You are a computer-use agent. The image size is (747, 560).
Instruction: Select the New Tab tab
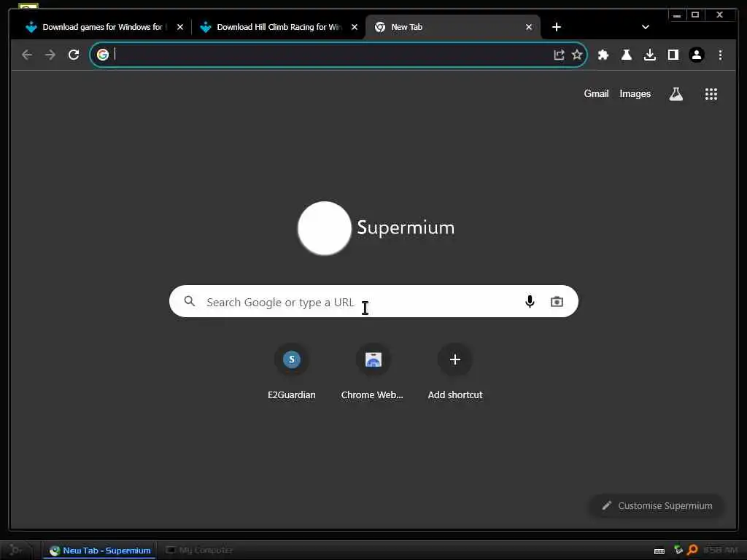pyautogui.click(x=452, y=27)
